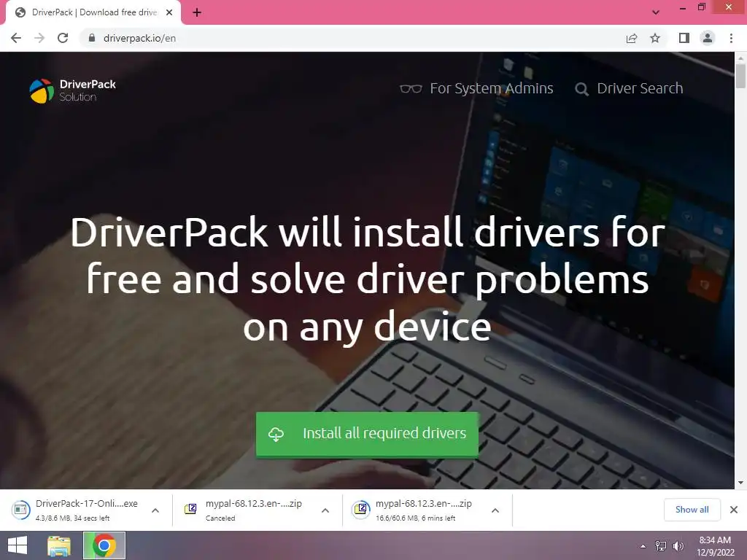
Task: Close the DriverPack browser tab
Action: pos(169,12)
